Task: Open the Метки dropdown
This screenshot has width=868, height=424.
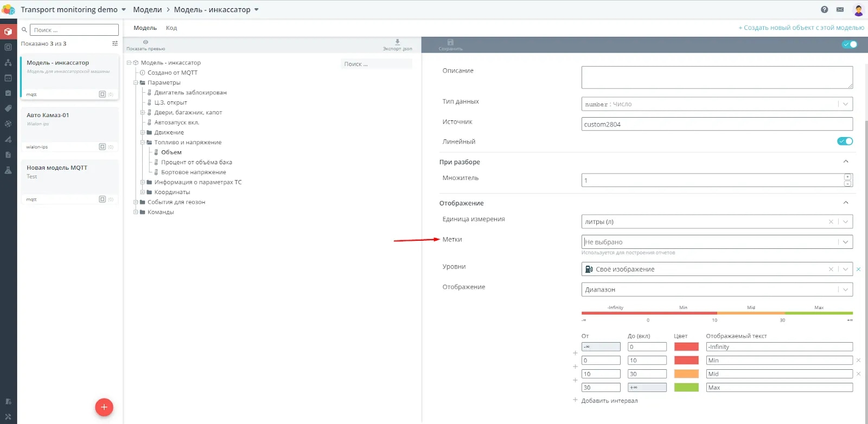Action: tap(717, 242)
